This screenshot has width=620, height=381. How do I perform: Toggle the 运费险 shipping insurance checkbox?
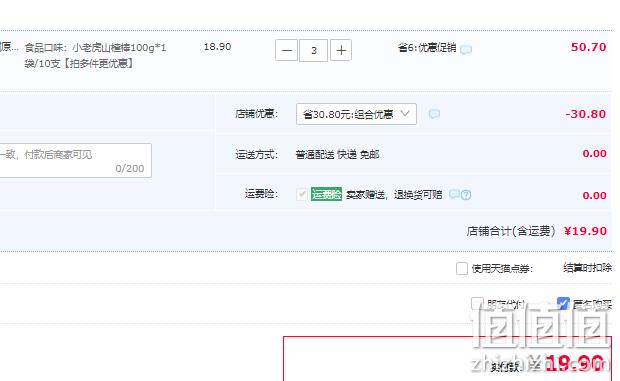click(x=302, y=194)
